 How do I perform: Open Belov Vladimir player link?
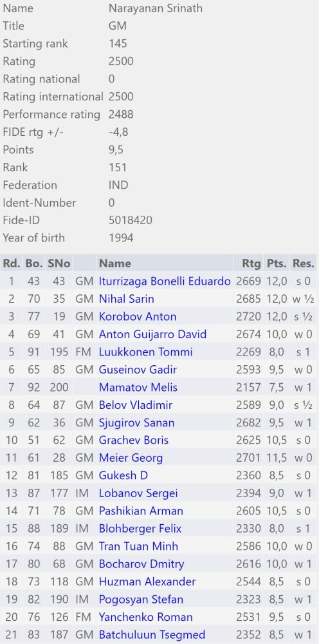click(x=135, y=405)
